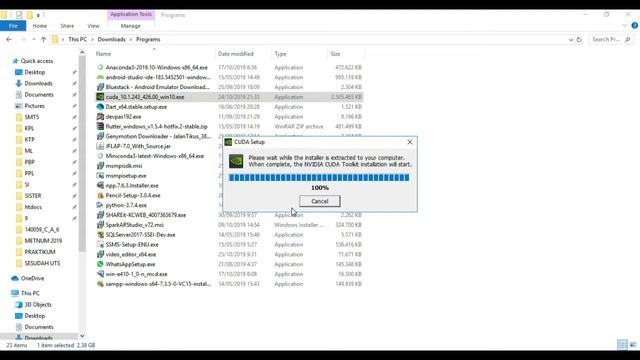Click the win-e410 mcd.exe icon
The height and width of the screenshot is (360, 640).
(x=100, y=274)
